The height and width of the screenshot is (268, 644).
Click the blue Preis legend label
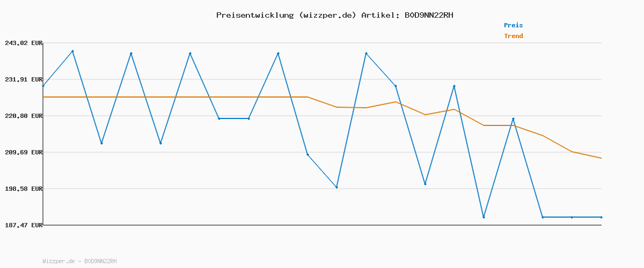(x=513, y=25)
